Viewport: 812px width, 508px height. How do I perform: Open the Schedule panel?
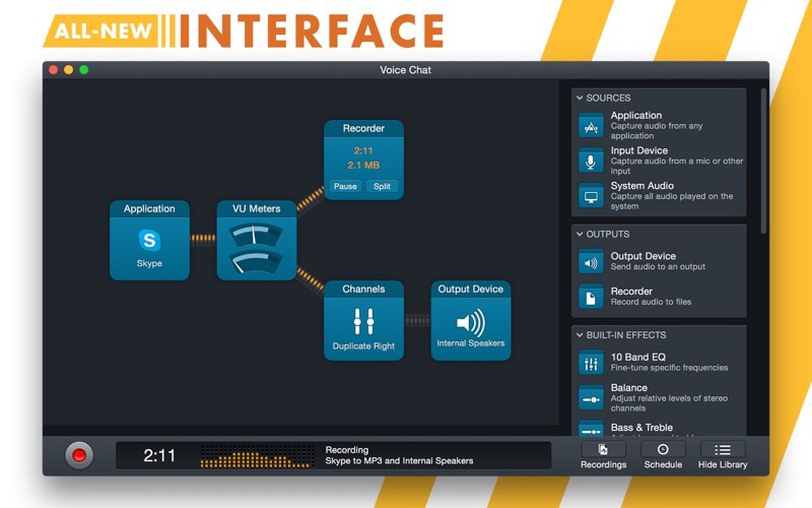pos(663,455)
